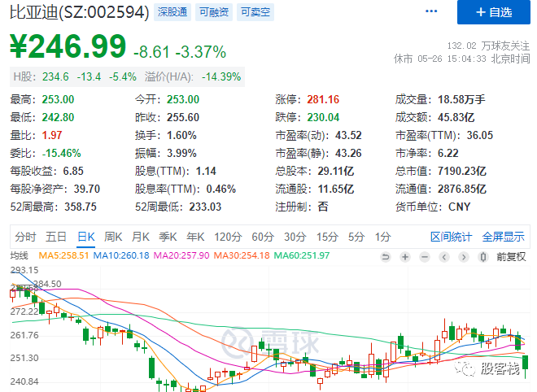The image size is (537, 392).
Task: Select the 120分 chart tab
Action: (x=228, y=237)
